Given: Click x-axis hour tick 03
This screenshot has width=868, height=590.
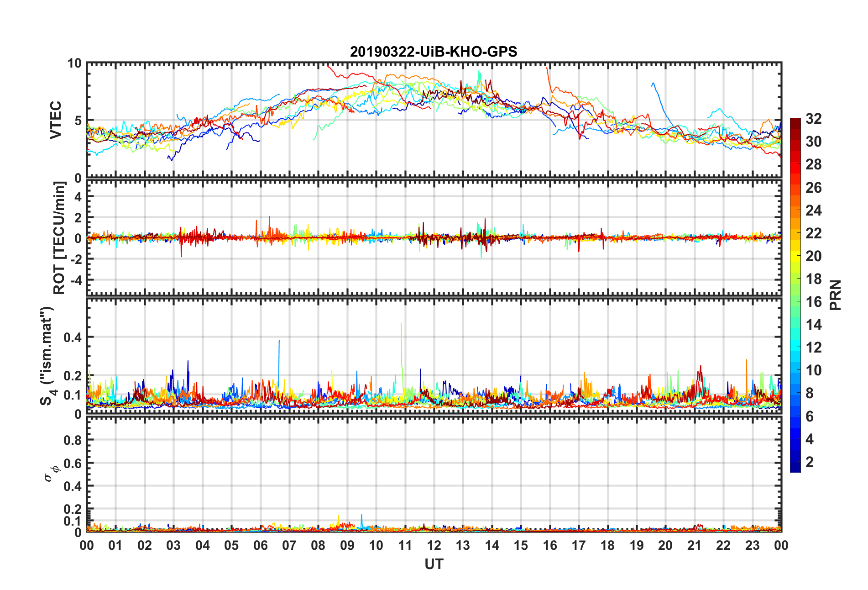Looking at the screenshot, I should click(x=173, y=545).
